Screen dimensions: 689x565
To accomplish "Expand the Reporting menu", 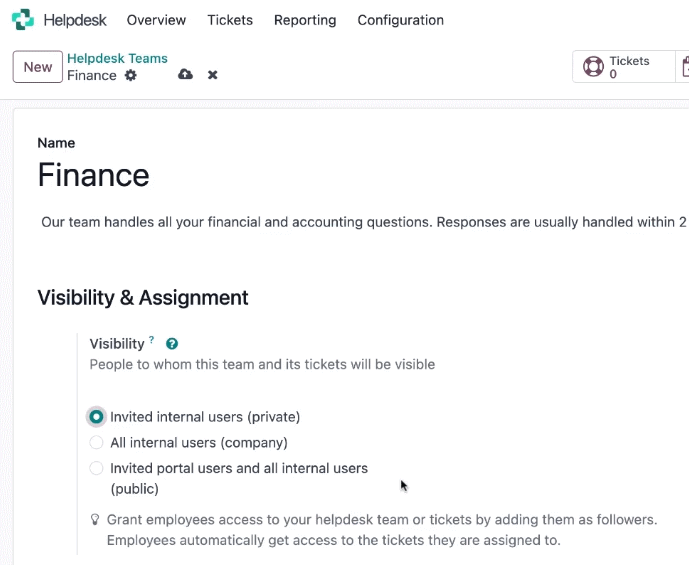I will pyautogui.click(x=305, y=20).
